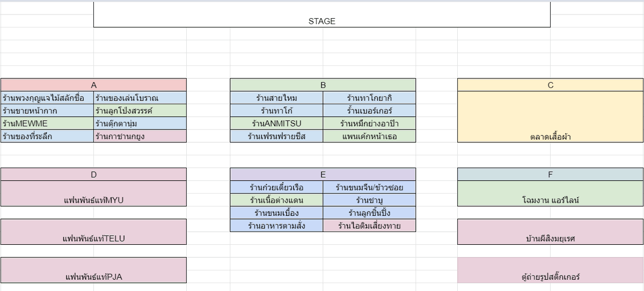The image size is (644, 291).
Task: Select the STAGE merged cell
Action: pyautogui.click(x=322, y=14)
